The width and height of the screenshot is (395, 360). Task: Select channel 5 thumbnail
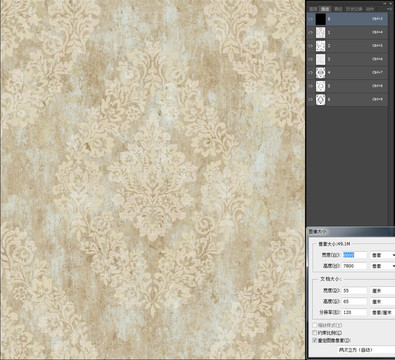(320, 86)
